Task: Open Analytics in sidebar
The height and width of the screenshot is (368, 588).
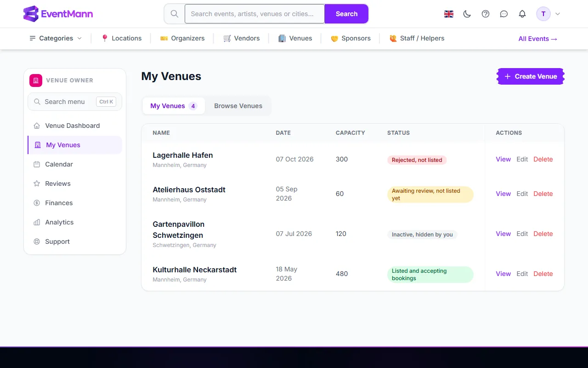Action: (75, 222)
